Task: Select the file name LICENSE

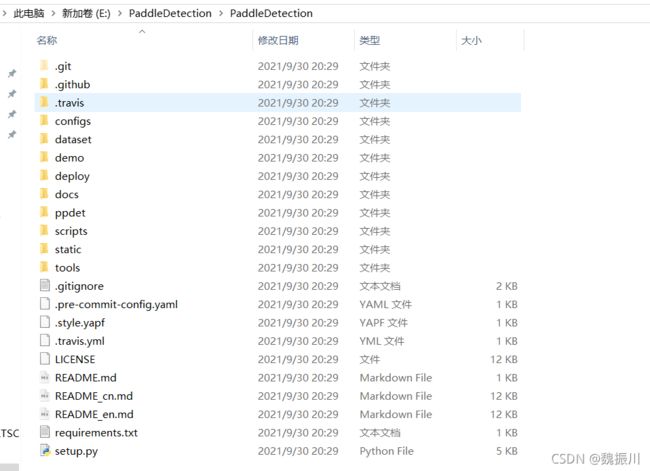Action: 75,359
